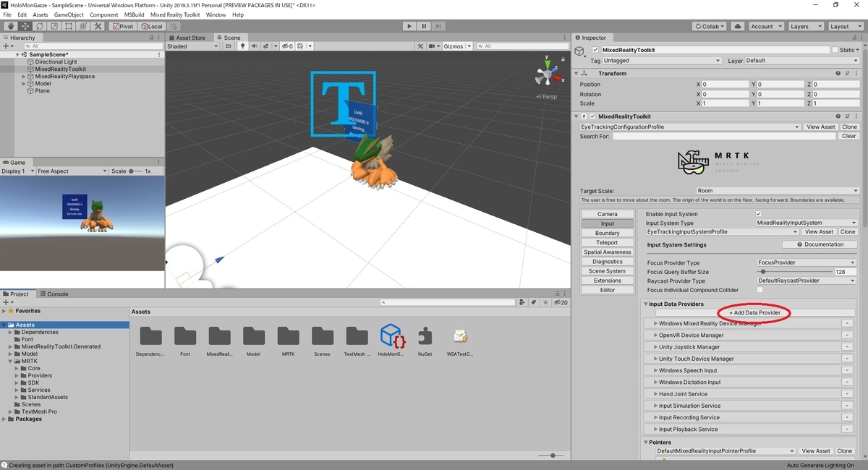Toggle Pivot/Center handle position
This screenshot has width=868, height=470.
(x=122, y=26)
